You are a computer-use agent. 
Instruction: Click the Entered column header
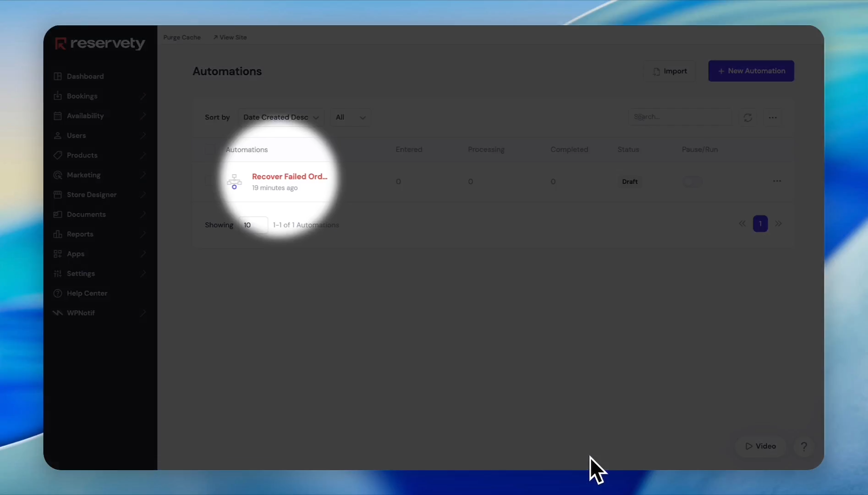tap(409, 149)
